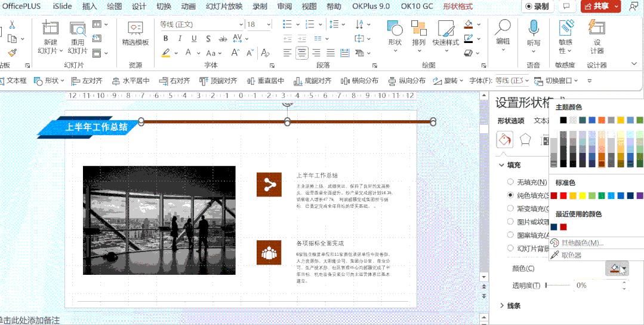Open the font name dropdown 等线 (正文)
The height and width of the screenshot is (325, 644).
point(241,24)
